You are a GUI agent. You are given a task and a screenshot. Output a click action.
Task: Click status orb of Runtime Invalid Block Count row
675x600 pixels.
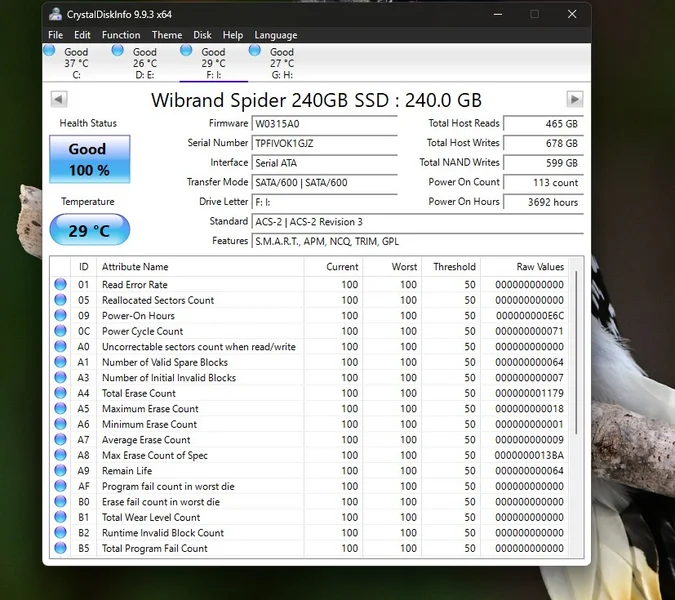(60, 532)
